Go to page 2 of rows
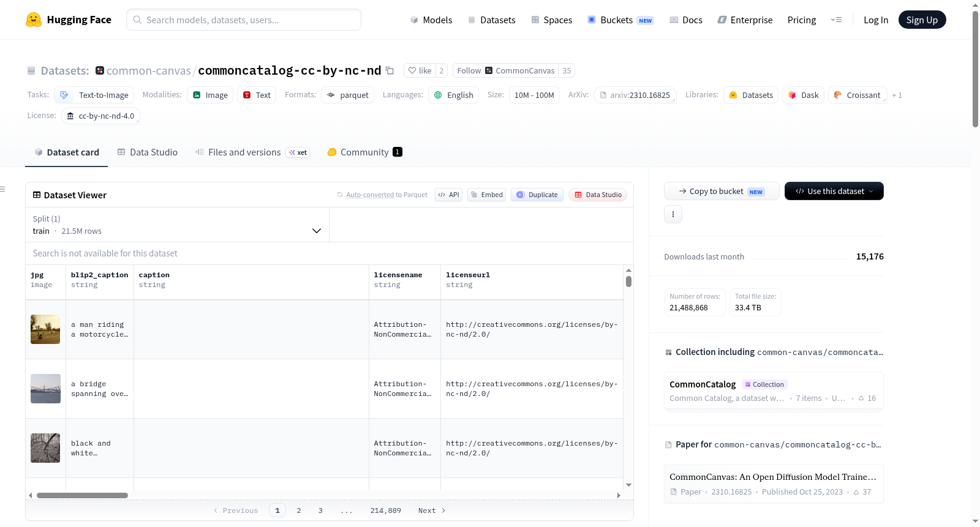The height and width of the screenshot is (527, 980). pos(299,510)
